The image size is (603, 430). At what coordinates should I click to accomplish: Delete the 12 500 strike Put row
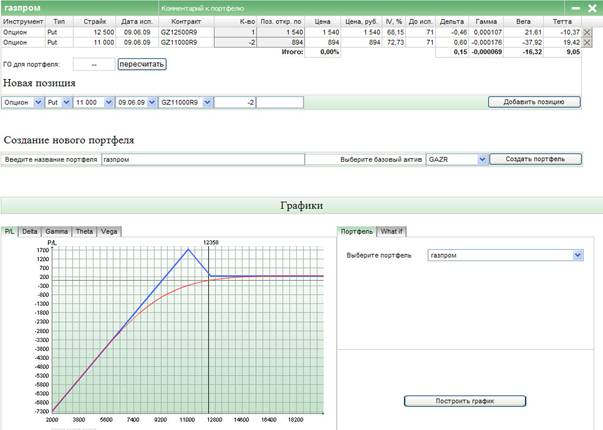click(x=587, y=33)
